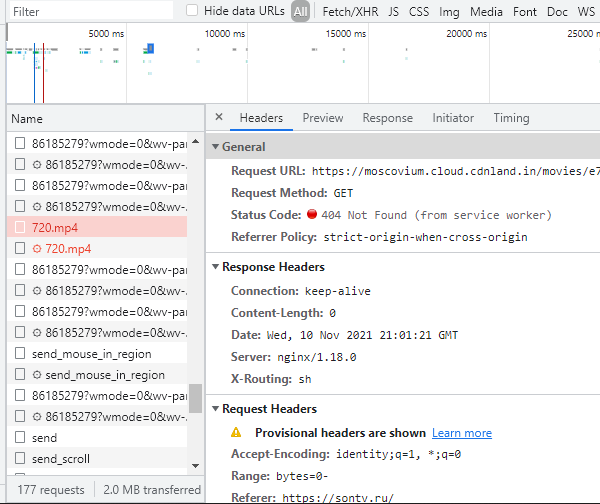Viewport: 600px width, 504px height.
Task: Click the document icon beside failed 720.mp4
Action: [x=19, y=228]
